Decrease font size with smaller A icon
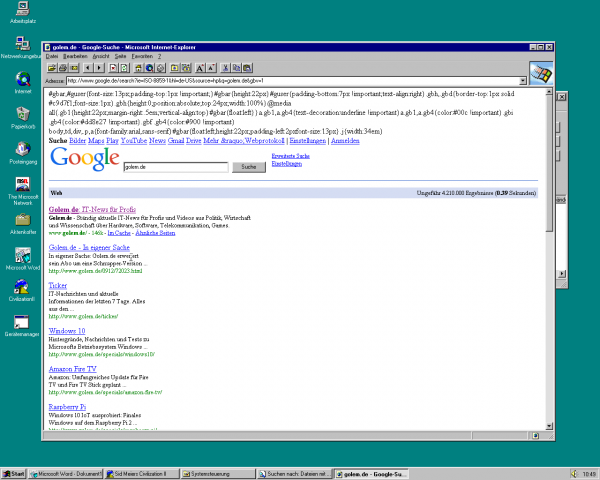Image resolution: width=600 pixels, height=480 pixels. (212, 68)
